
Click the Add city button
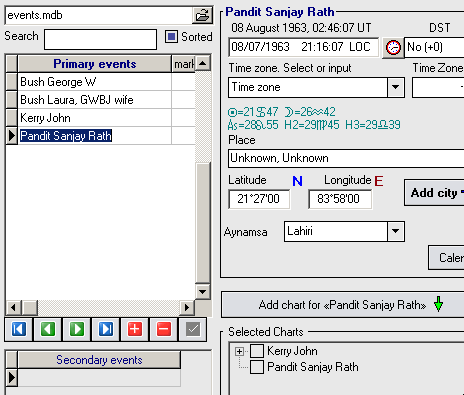(434, 193)
